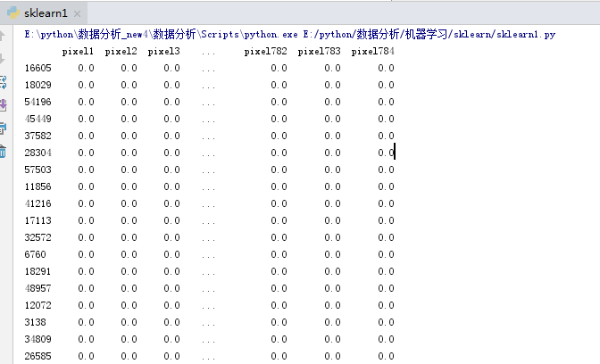Click the pixel784 column header
Image resolution: width=600 pixels, height=364 pixels.
(x=372, y=52)
